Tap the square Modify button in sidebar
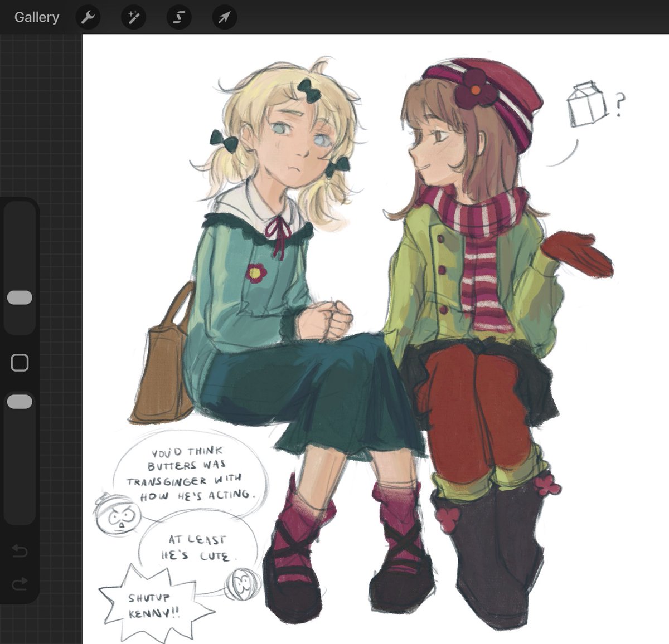The height and width of the screenshot is (644, 669). point(20,363)
